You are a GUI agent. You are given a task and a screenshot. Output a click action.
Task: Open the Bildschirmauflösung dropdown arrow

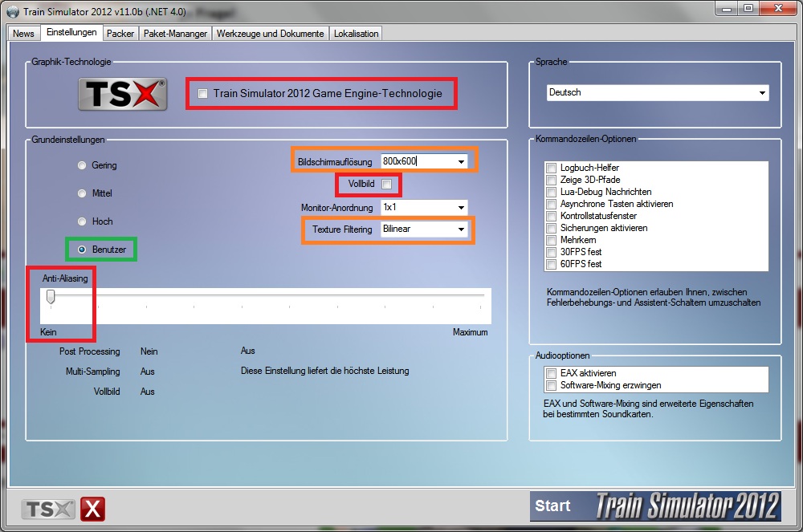(461, 161)
